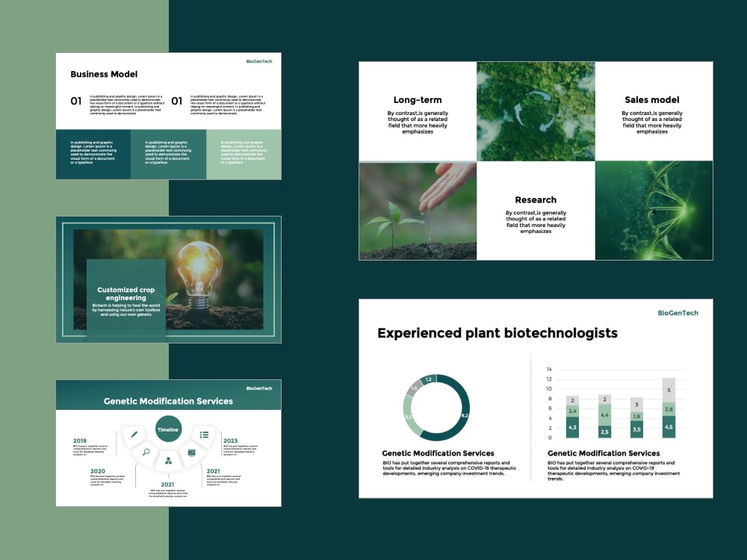Click the Research heading
The width and height of the screenshot is (747, 560).
[536, 199]
